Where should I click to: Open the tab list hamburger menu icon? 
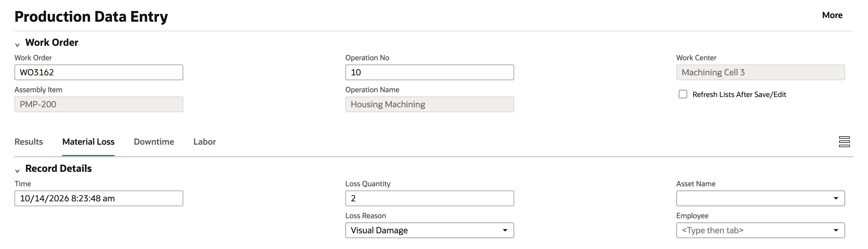click(844, 142)
